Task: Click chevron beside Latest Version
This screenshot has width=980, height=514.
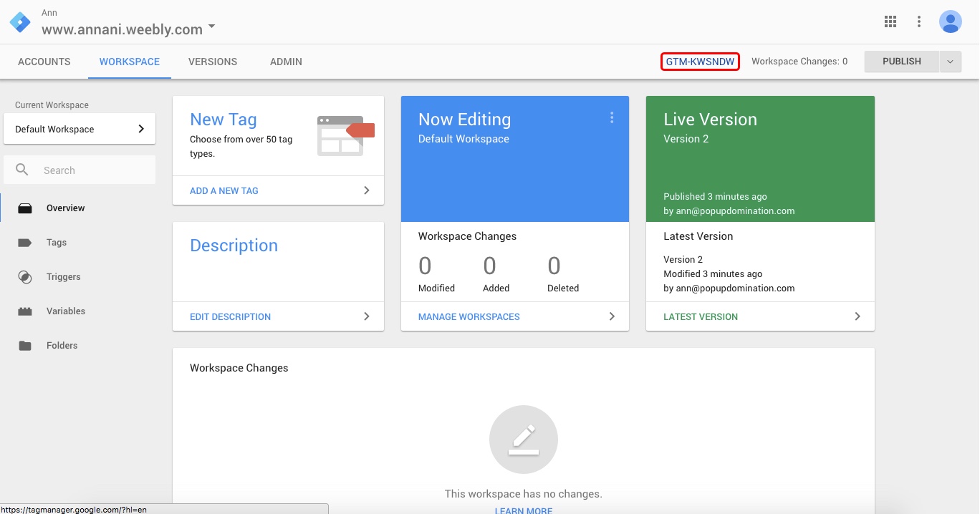Action: [857, 316]
